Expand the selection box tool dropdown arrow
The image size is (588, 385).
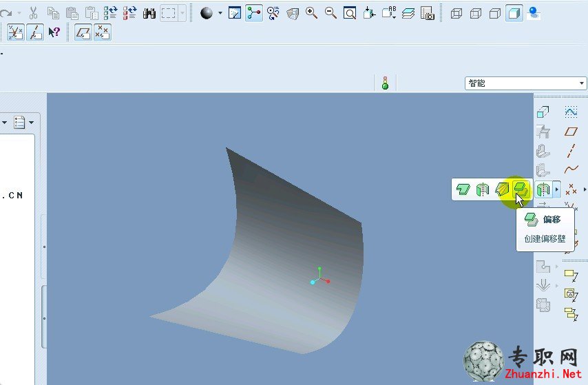tap(182, 14)
